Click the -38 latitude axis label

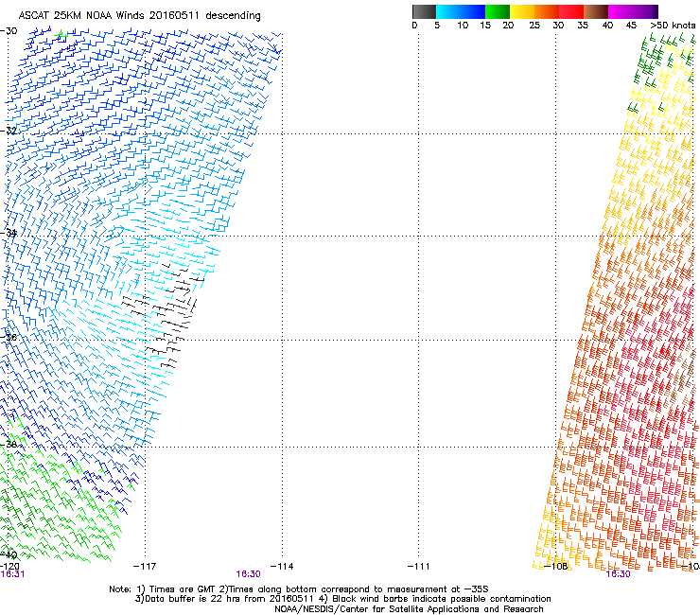tap(9, 444)
